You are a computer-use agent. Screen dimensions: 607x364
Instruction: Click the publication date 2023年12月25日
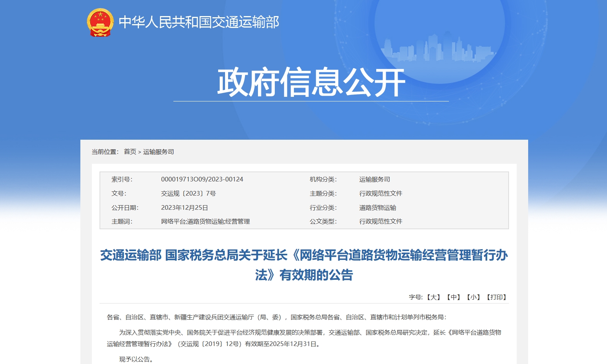(184, 208)
